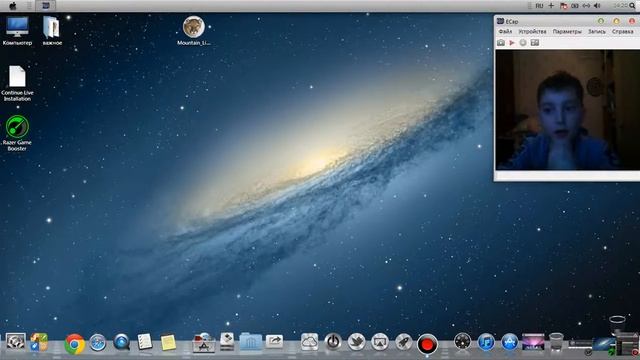Open the Trash in the dock
The image size is (640, 360).
tap(556, 342)
